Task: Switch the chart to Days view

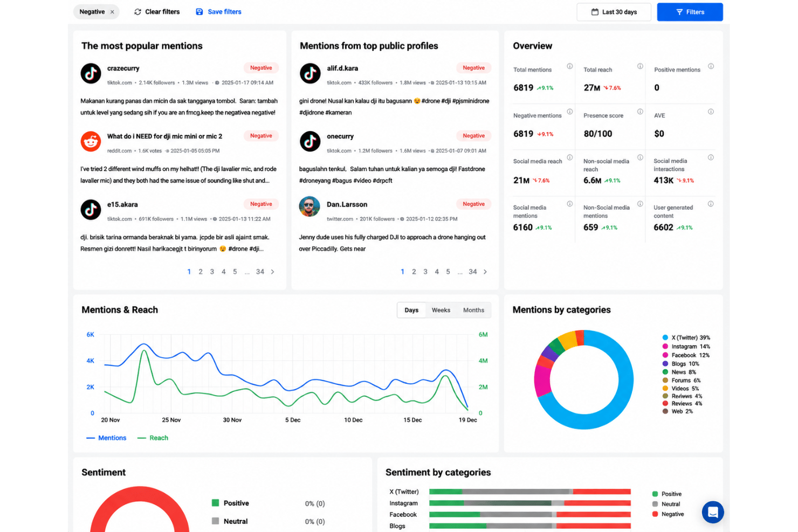Action: point(411,310)
